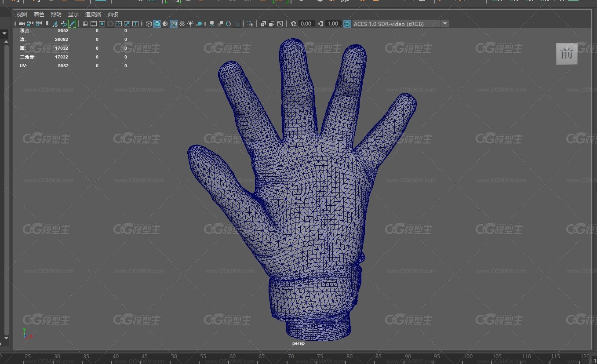
Task: Switch to Wireframe display cube icon
Action: point(149,24)
